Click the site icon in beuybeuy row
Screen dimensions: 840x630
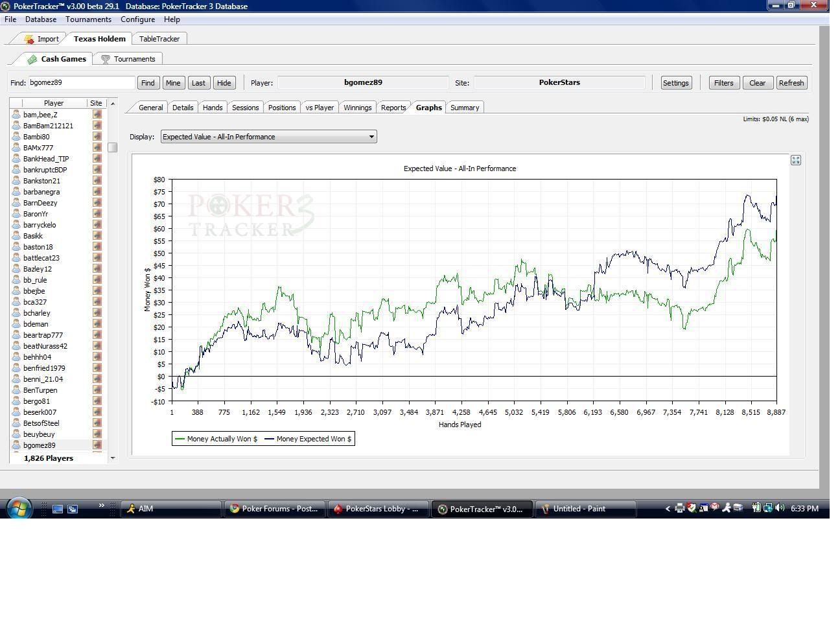point(97,434)
